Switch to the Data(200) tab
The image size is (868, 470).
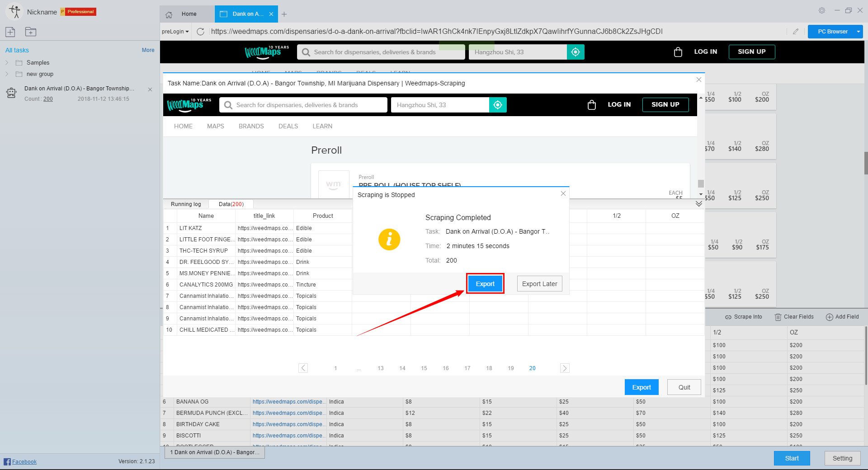pyautogui.click(x=231, y=204)
